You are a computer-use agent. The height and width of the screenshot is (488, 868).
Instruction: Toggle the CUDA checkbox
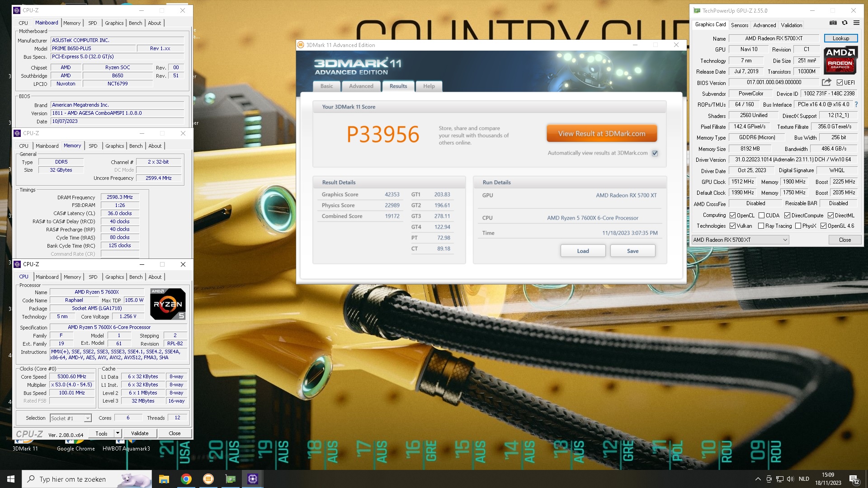(761, 216)
